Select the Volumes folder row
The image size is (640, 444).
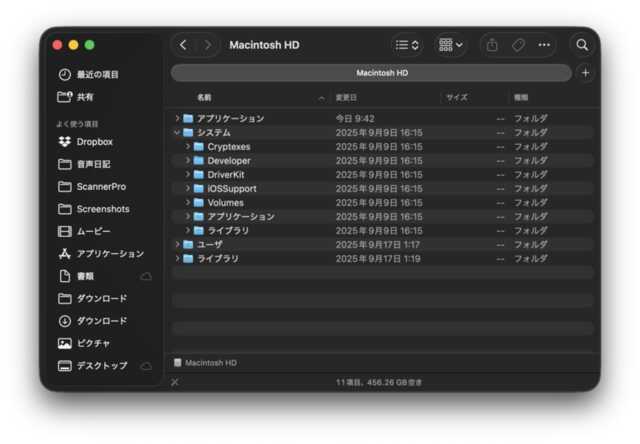[x=382, y=202]
